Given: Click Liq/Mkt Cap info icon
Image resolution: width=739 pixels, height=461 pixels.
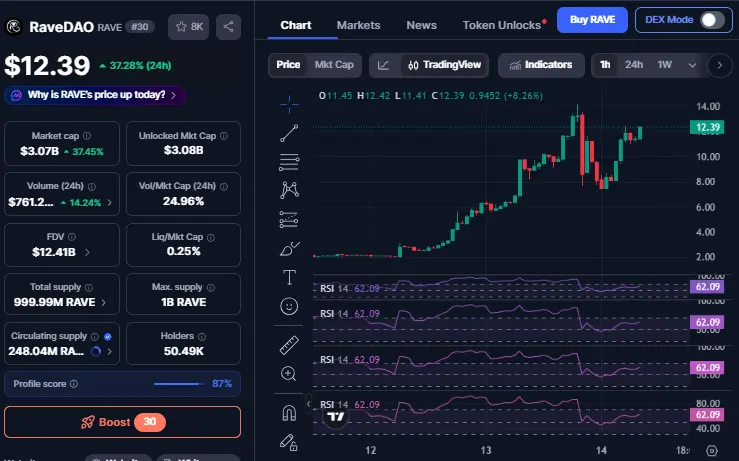Looking at the screenshot, I should click(x=211, y=237).
